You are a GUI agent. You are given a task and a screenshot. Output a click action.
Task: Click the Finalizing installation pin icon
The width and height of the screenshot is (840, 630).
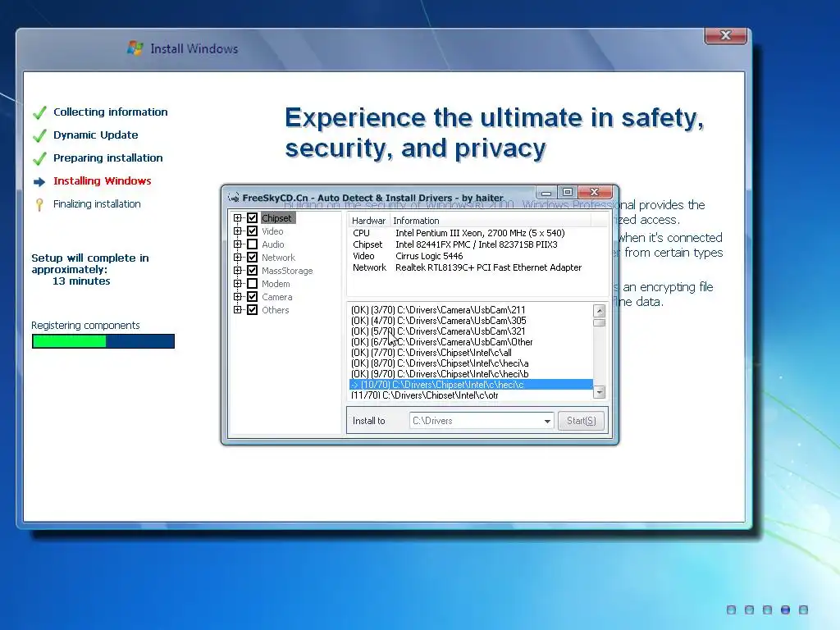click(x=39, y=204)
